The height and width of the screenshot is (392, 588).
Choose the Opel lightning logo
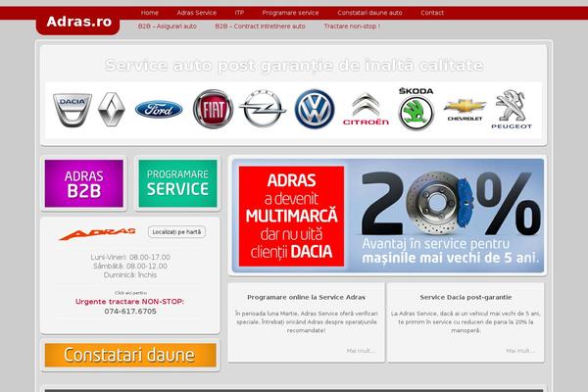tap(263, 109)
